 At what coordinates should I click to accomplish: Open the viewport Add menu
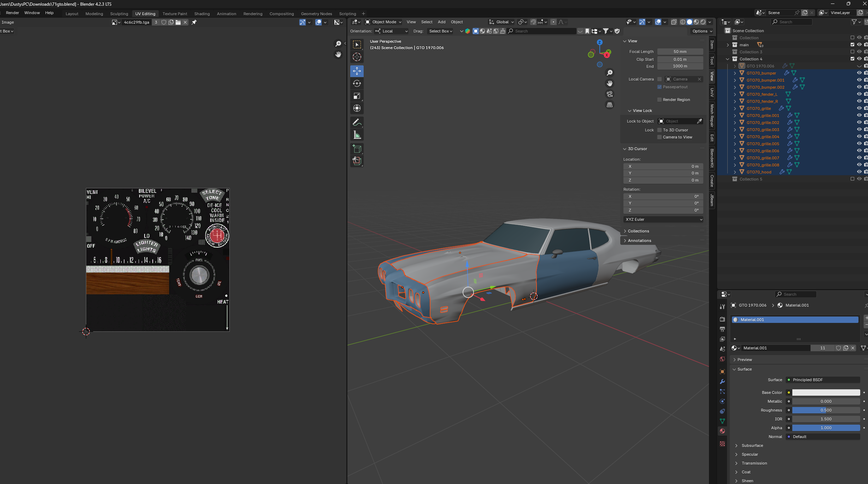[442, 22]
